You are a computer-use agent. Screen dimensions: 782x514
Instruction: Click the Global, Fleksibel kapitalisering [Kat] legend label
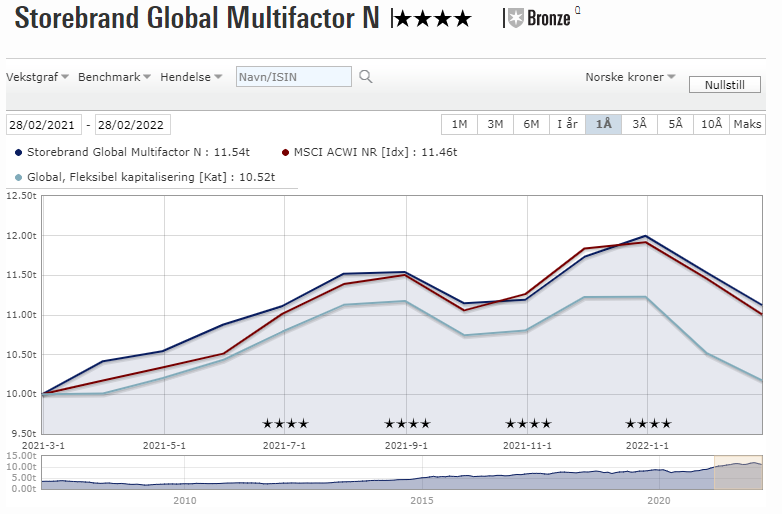pos(151,177)
